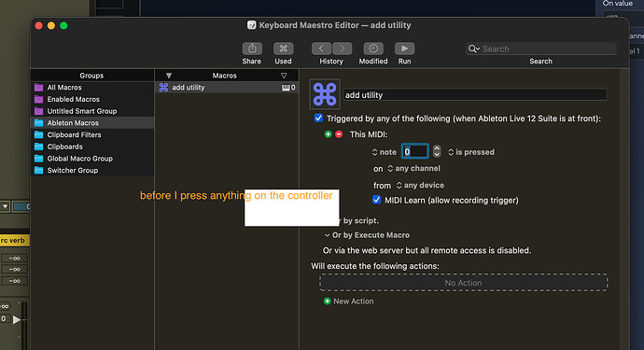The height and width of the screenshot is (350, 644).
Task: Click the note number stepper arrows
Action: point(437,151)
